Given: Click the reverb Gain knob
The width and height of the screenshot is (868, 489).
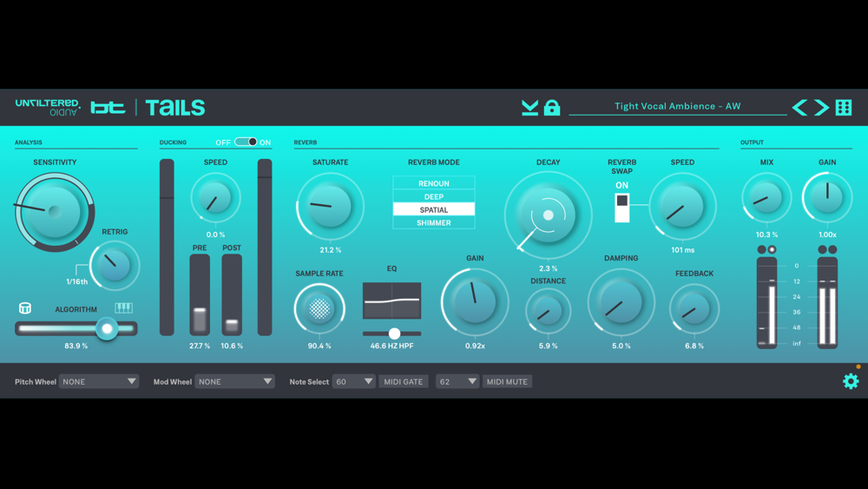Looking at the screenshot, I should click(475, 301).
